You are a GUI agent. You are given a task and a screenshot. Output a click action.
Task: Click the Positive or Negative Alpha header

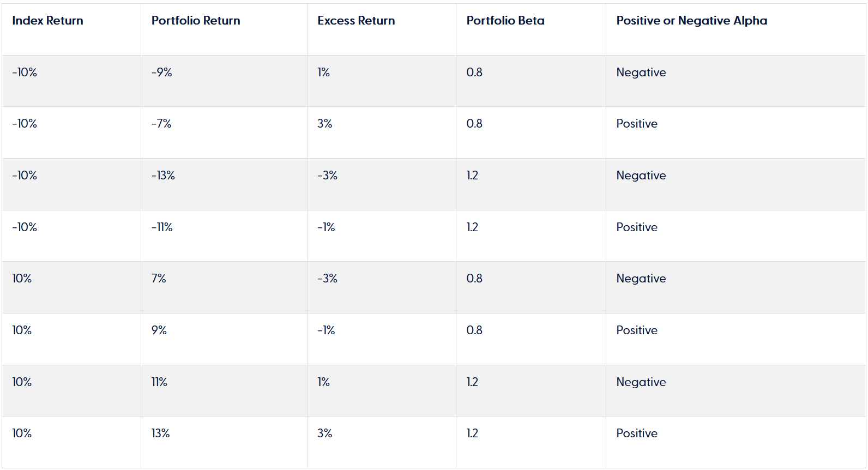coord(691,21)
